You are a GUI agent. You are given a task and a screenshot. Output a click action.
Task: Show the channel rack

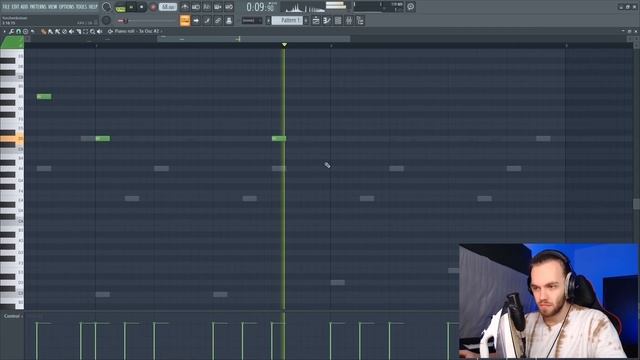point(338,20)
